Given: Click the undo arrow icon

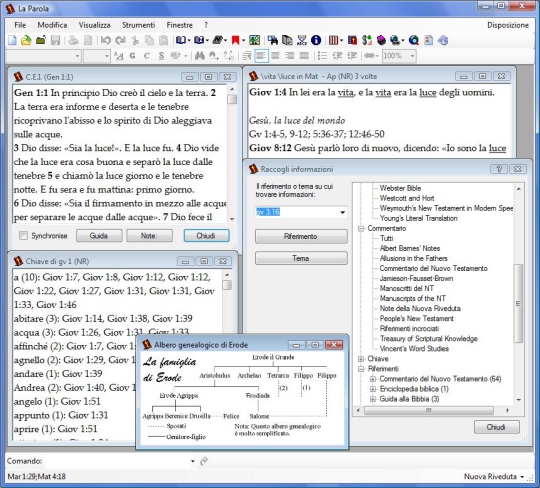Looking at the screenshot, I should coord(105,40).
